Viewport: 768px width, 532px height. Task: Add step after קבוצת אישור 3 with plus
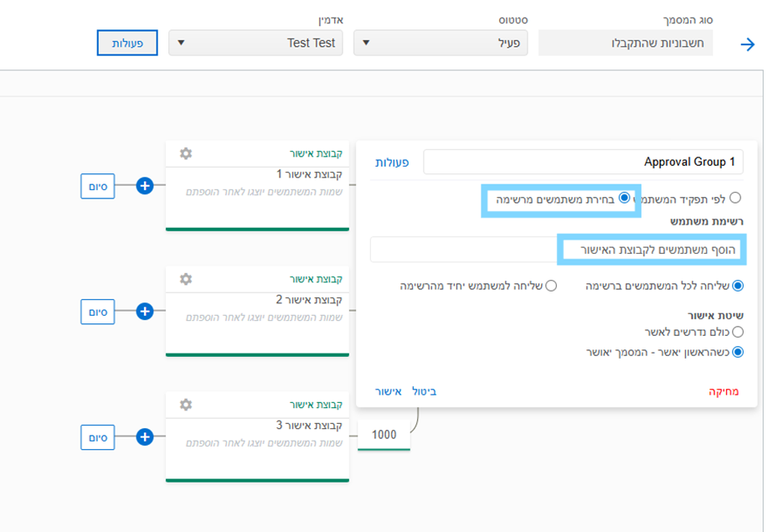pos(145,437)
